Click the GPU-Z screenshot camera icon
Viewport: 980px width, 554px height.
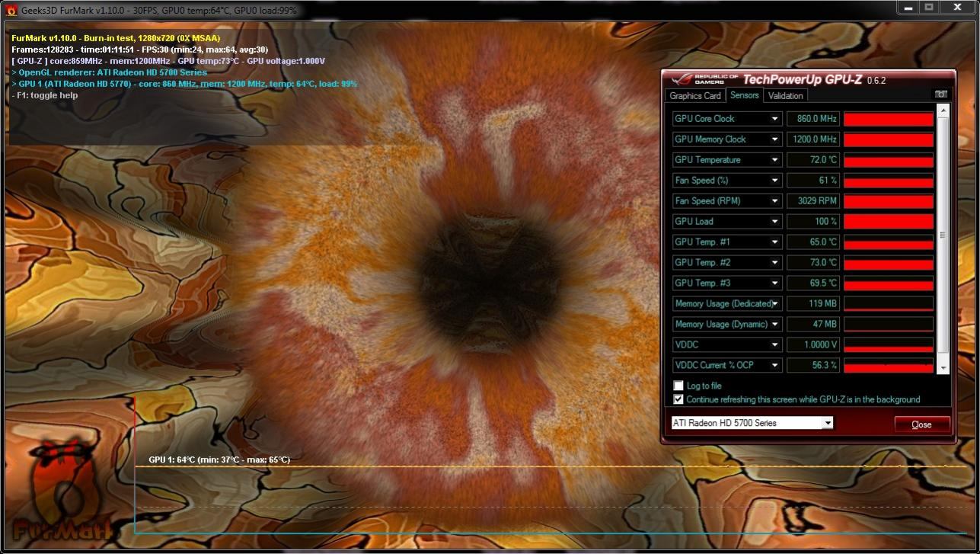[941, 94]
